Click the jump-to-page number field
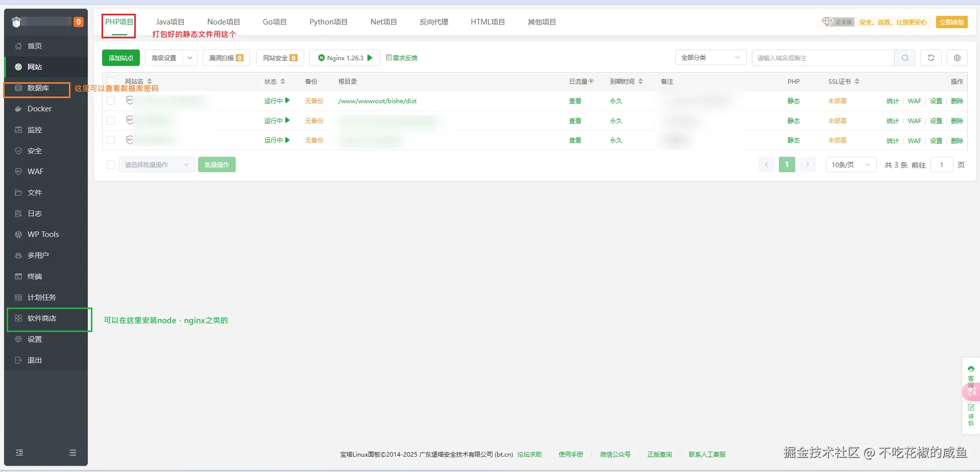The height and width of the screenshot is (472, 980). (942, 164)
